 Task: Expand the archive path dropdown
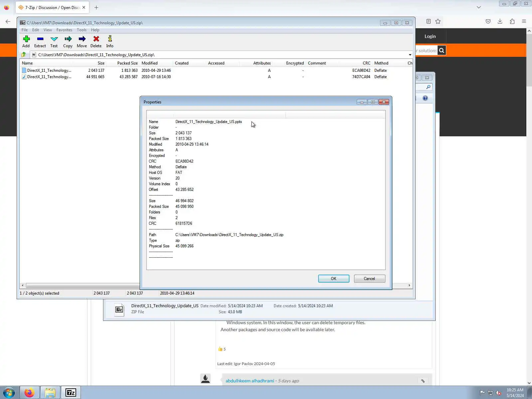(x=410, y=55)
